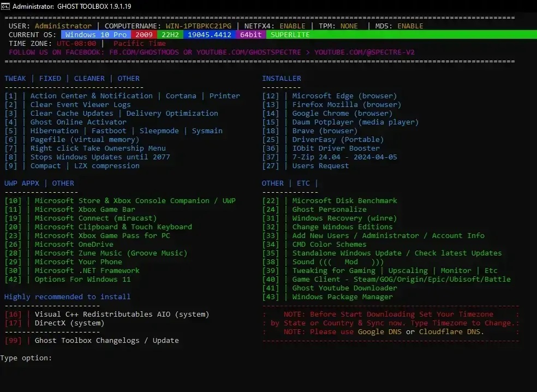Select Microsoft OneDrive under UWP APPX
This screenshot has height=392, width=537.
(74, 245)
